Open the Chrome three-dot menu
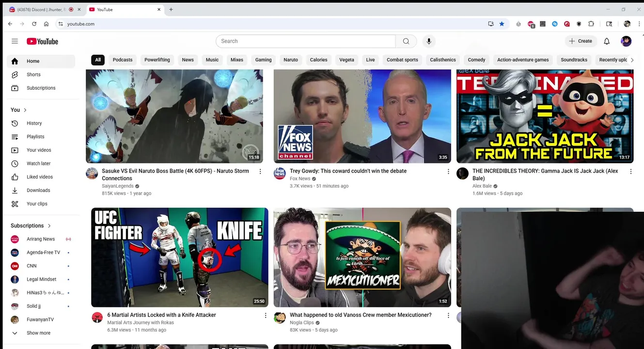This screenshot has width=644, height=349. pyautogui.click(x=639, y=24)
